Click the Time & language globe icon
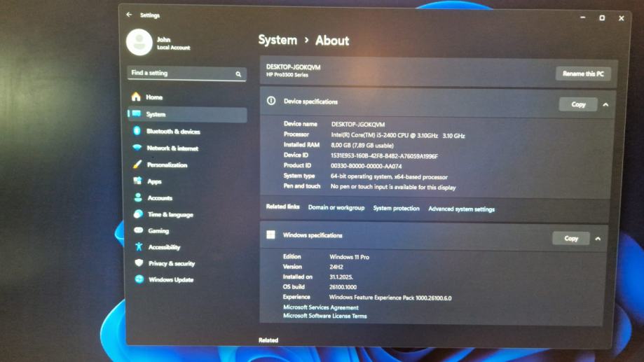This screenshot has width=644, height=362. click(x=139, y=214)
